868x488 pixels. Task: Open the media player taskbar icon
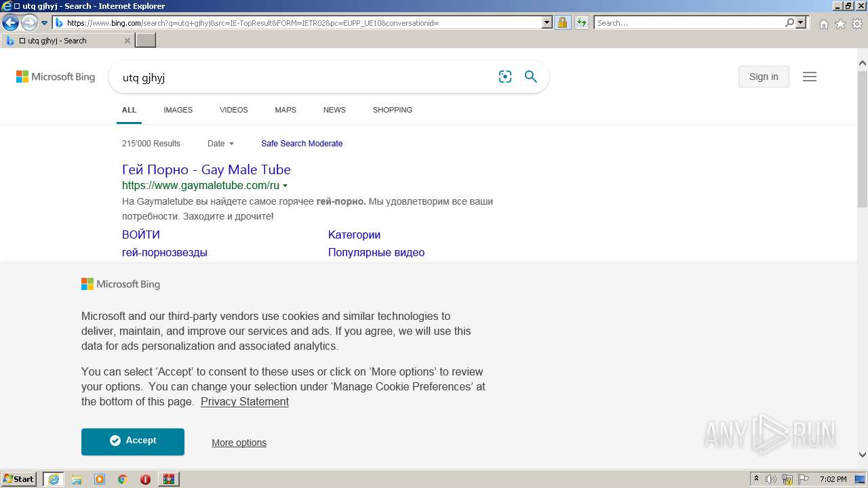coord(100,479)
